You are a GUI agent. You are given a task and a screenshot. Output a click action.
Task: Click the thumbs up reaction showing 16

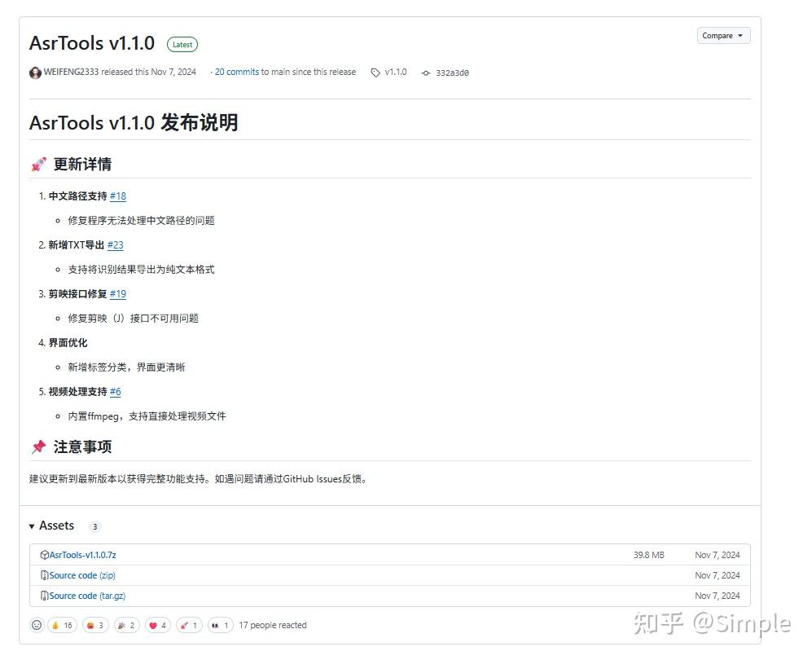click(61, 625)
